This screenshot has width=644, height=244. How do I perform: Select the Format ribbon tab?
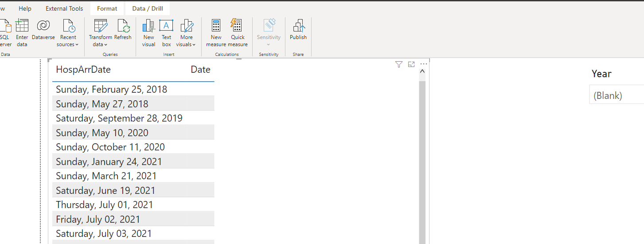tap(107, 8)
